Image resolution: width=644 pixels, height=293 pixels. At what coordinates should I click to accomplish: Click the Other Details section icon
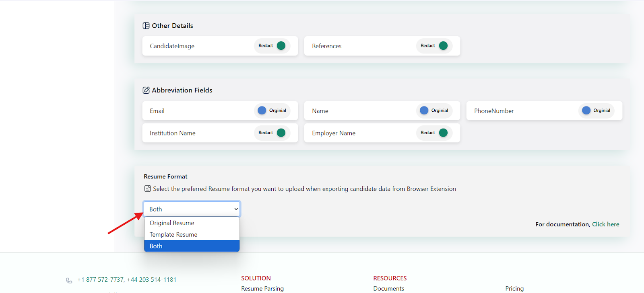(x=146, y=26)
